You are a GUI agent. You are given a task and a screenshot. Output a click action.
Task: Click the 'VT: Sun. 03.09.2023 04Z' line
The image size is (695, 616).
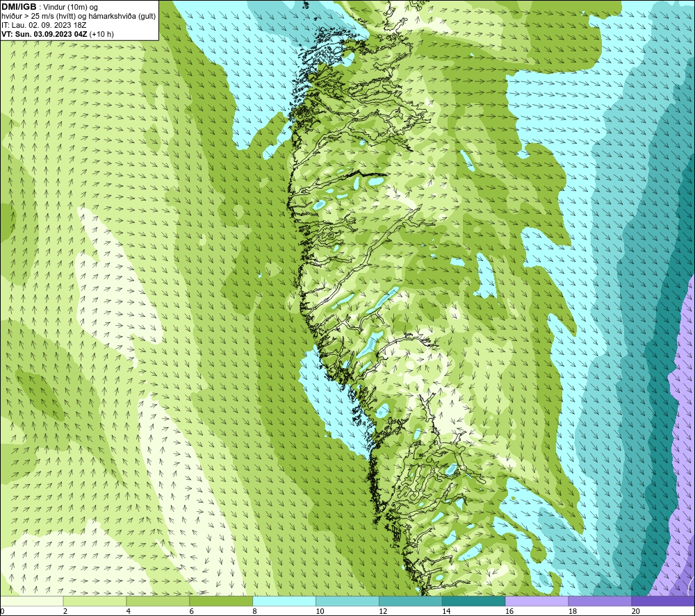44,34
